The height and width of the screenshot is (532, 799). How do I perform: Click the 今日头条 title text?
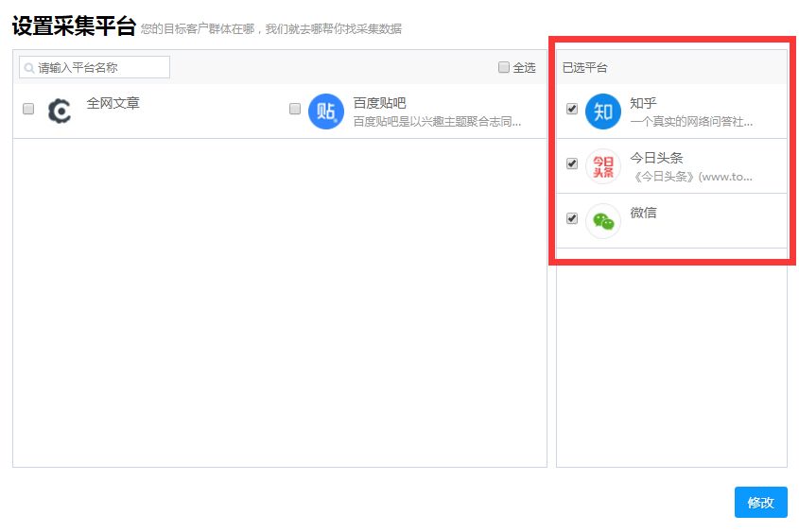click(x=656, y=158)
